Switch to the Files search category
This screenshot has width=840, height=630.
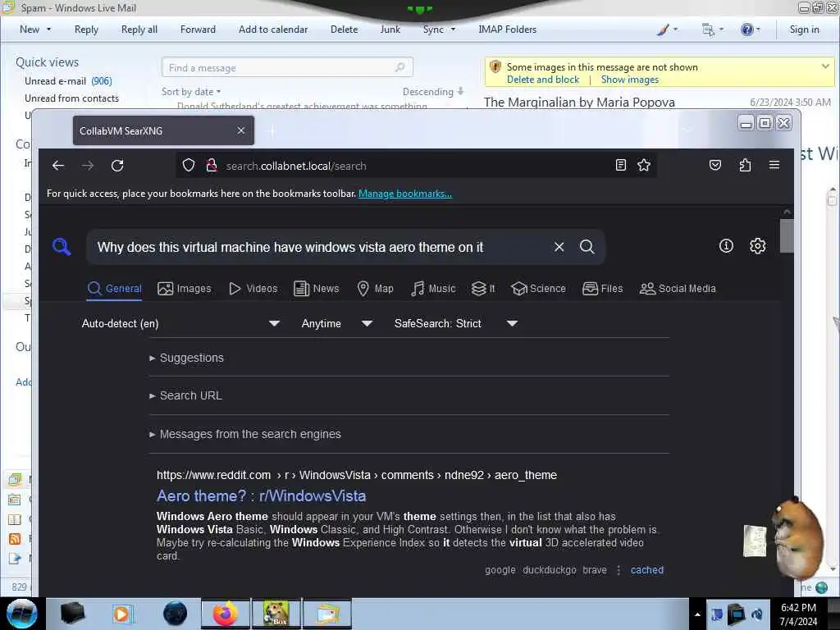(603, 289)
